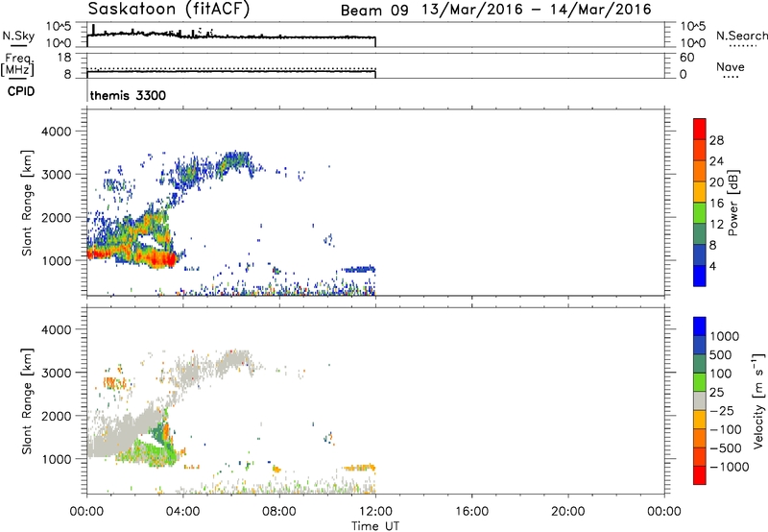Click the '-1000' tick label on Velocity colorbar
The width and height of the screenshot is (768, 532).
(x=730, y=467)
